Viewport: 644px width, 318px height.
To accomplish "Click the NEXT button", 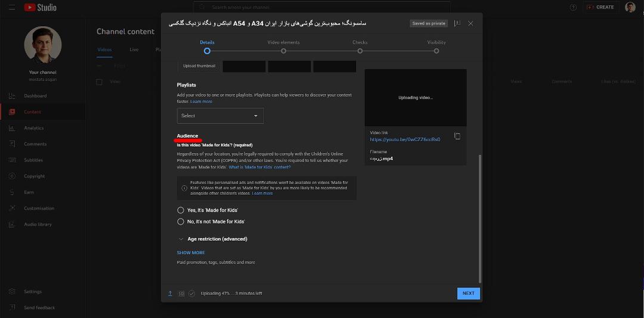I will click(468, 294).
